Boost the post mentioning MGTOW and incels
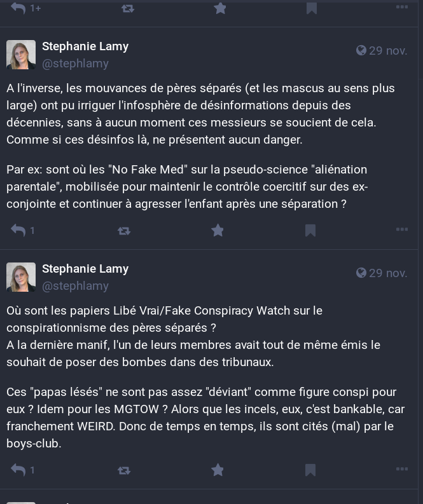 point(124,470)
